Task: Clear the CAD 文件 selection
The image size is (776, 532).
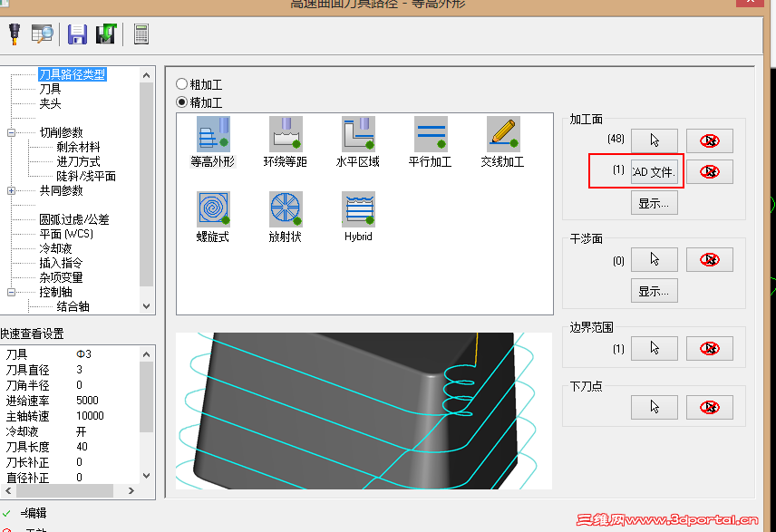Action: point(709,171)
